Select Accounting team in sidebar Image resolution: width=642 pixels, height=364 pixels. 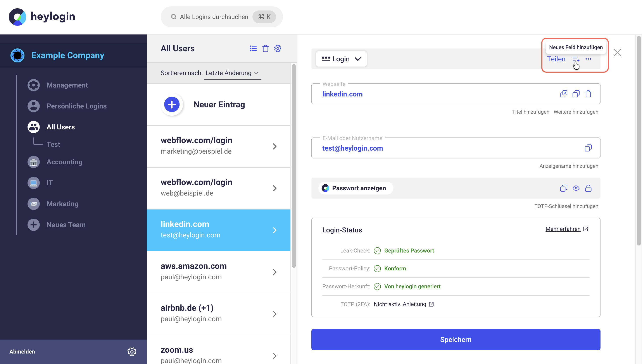coord(64,162)
